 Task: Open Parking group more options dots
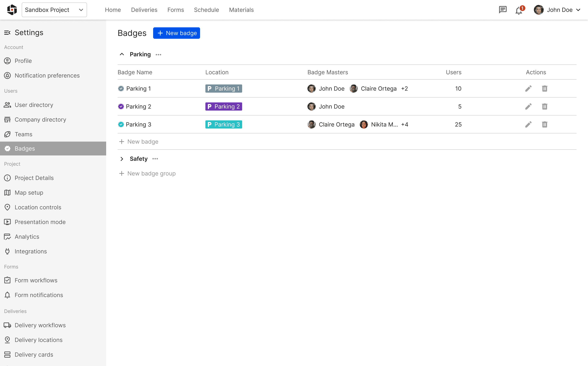pyautogui.click(x=158, y=55)
